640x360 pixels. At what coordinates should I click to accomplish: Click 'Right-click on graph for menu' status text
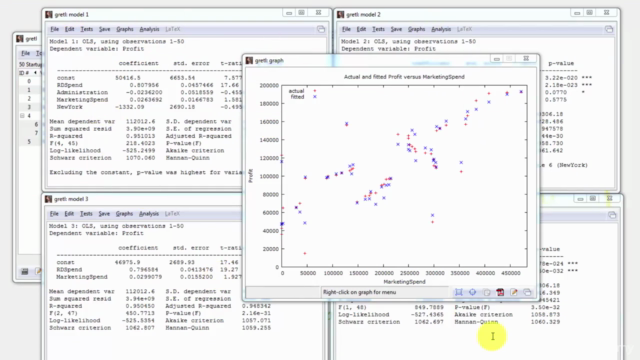(x=359, y=292)
